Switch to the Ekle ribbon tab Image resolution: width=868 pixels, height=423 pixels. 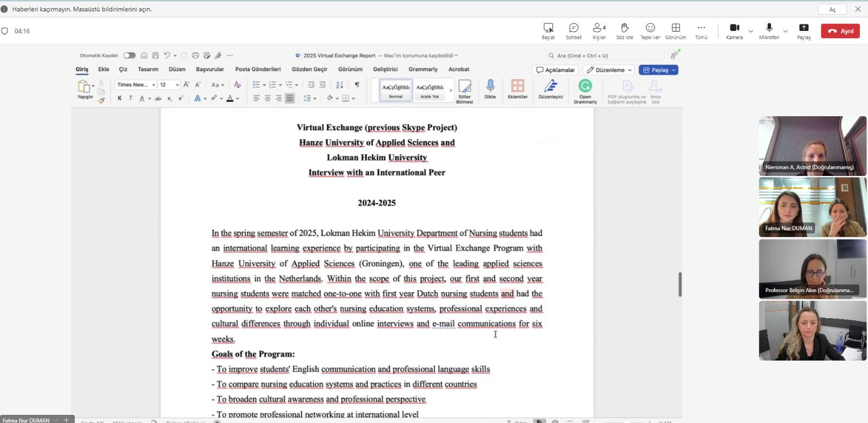click(x=104, y=70)
